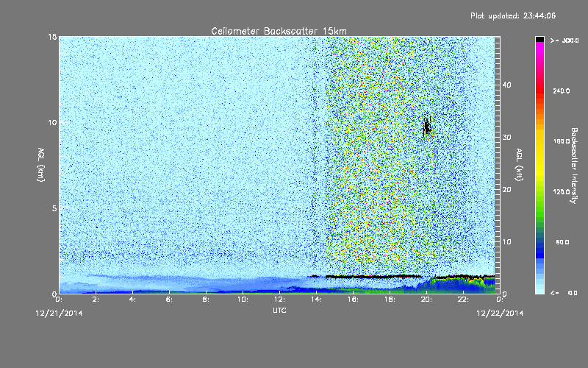Click the '120.0' colorbar value
Image resolution: width=588 pixels, height=368 pixels.
(562, 192)
